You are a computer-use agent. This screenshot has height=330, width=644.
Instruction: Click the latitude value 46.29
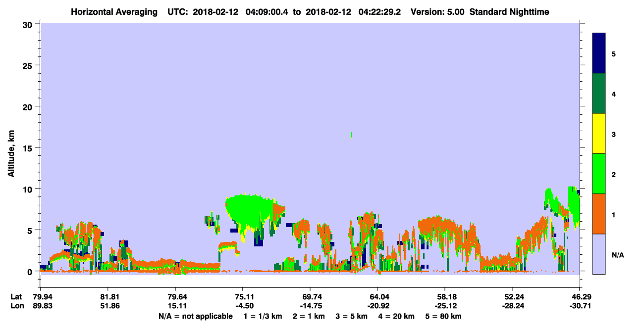579,297
